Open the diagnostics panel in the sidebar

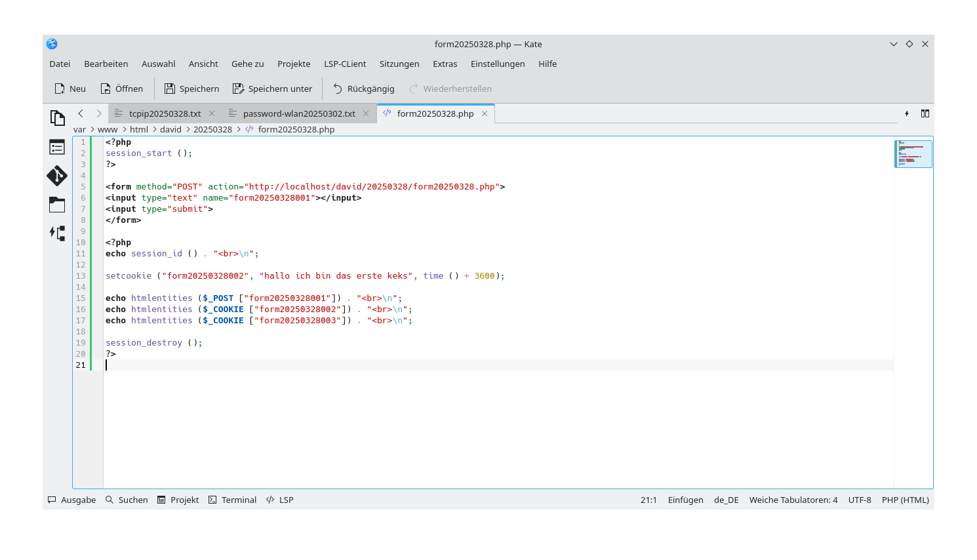(57, 233)
